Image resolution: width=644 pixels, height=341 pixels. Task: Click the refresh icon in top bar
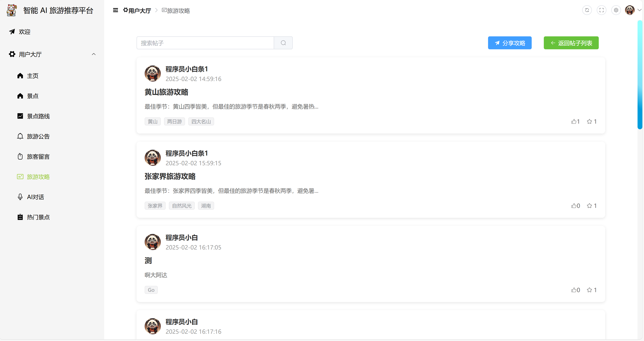pyautogui.click(x=587, y=10)
